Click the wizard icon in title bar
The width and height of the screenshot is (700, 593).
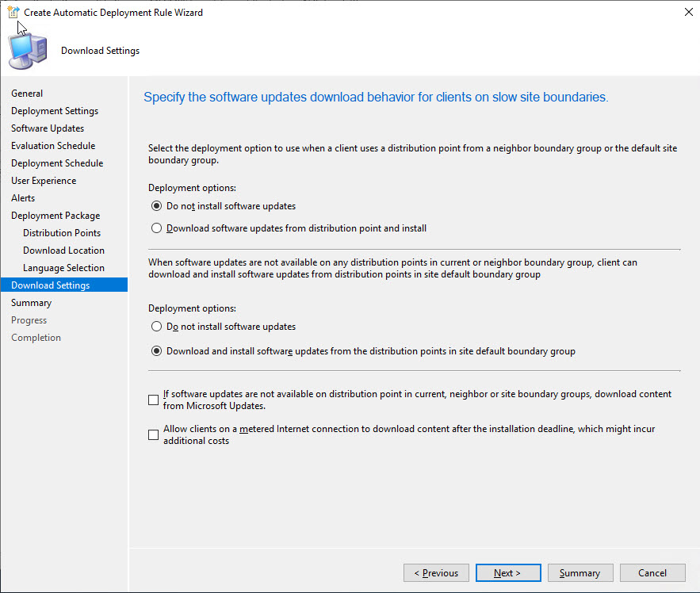pos(13,12)
